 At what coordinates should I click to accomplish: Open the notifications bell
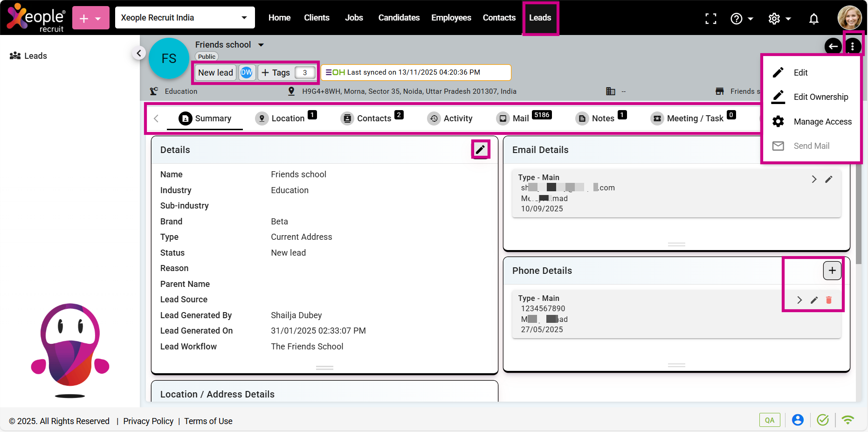pos(813,19)
